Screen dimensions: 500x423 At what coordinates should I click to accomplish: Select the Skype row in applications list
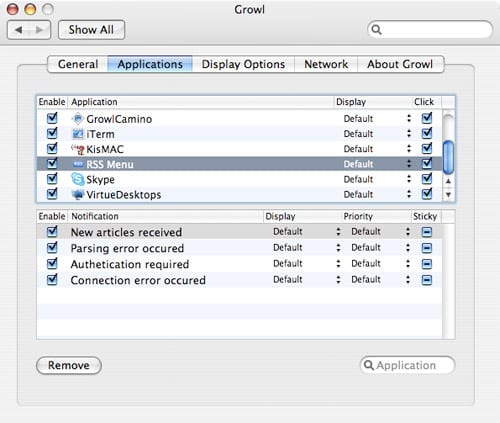pyautogui.click(x=239, y=179)
